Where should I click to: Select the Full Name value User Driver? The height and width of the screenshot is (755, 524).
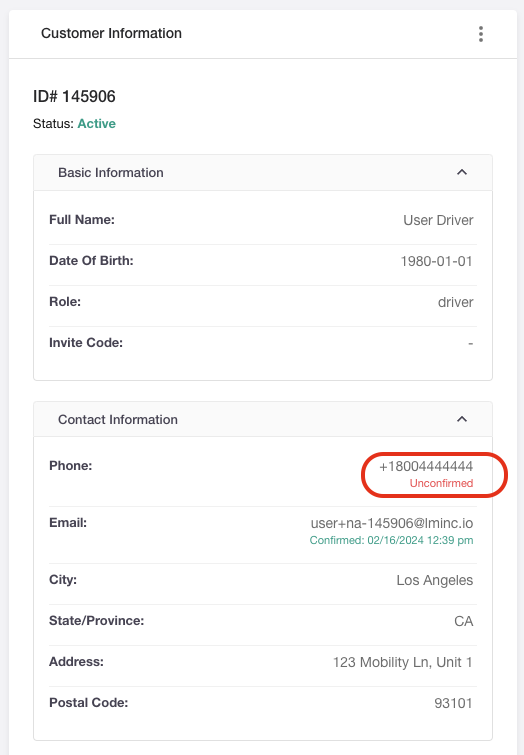click(438, 220)
